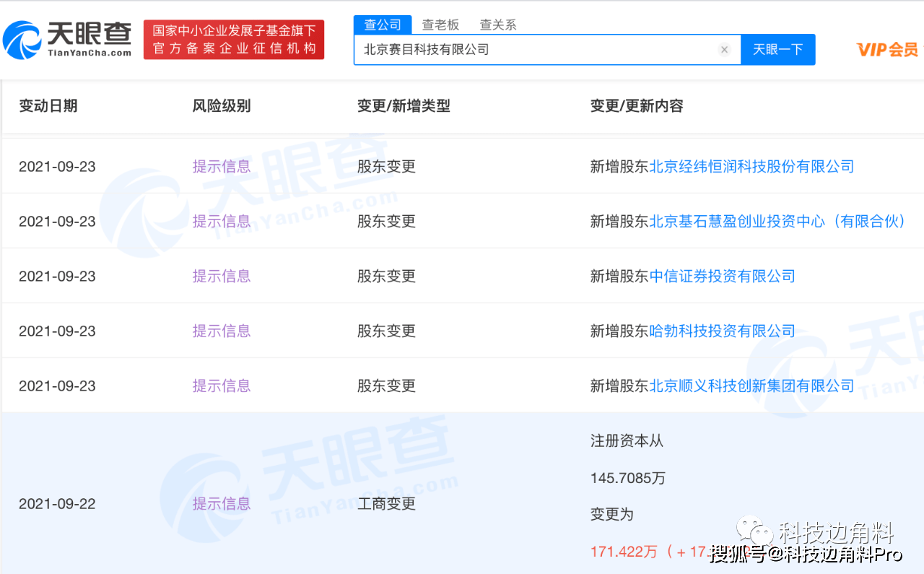This screenshot has width=924, height=574.
Task: Click 提示信息 in the 北京顺义科技创新 row
Action: coord(222,386)
